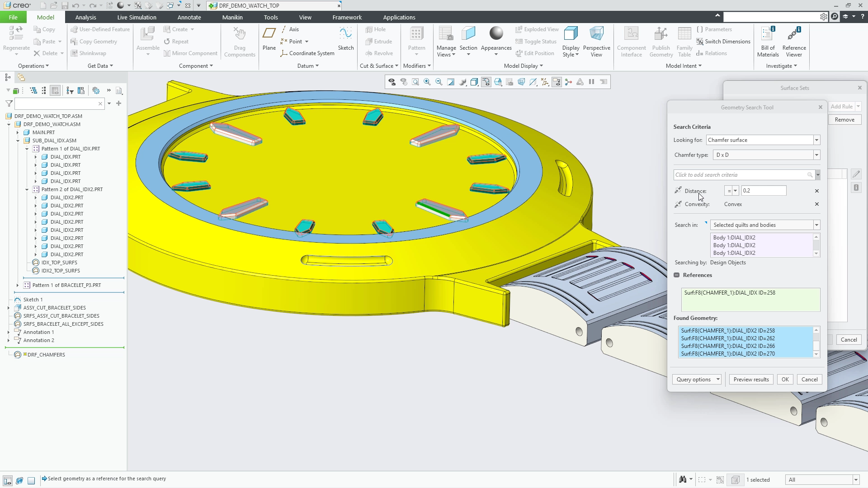Switch to the Applications tab

coord(399,17)
